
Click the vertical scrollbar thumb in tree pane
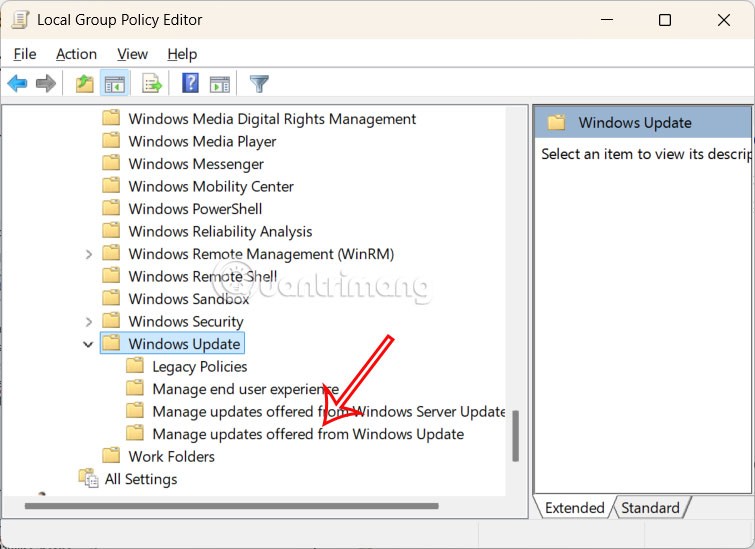pyautogui.click(x=516, y=436)
